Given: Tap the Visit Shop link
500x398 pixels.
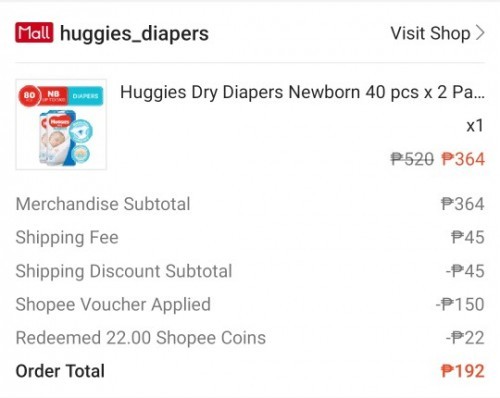Looking at the screenshot, I should tap(430, 33).
